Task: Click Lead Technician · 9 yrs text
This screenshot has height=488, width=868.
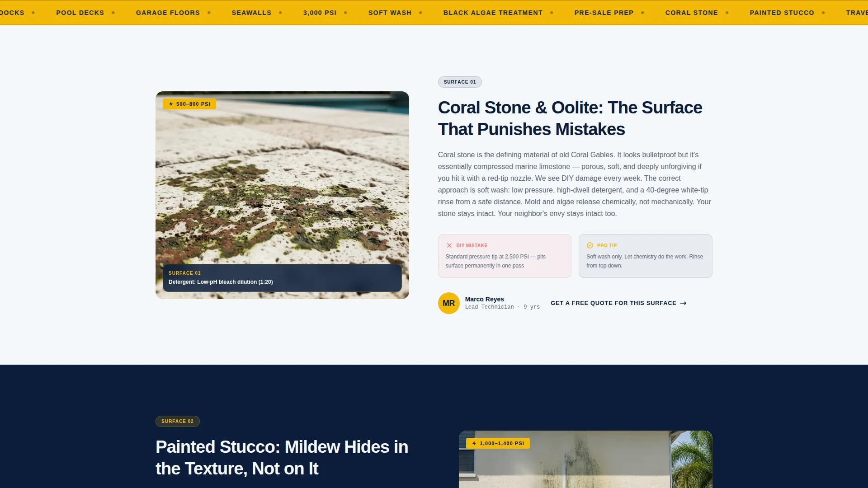Action: [502, 307]
